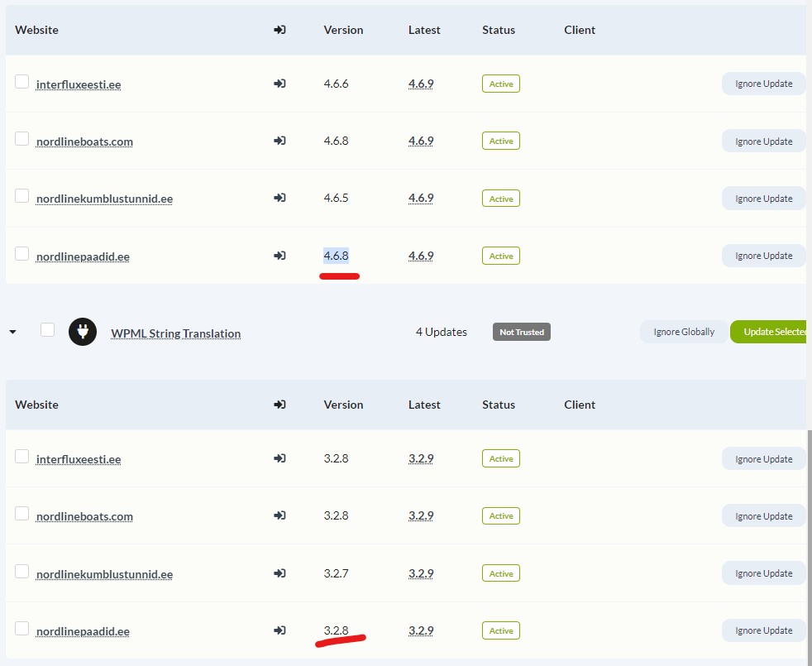Click latest 4.6.9 link for nordlinekumblustunnid.ee
The height and width of the screenshot is (666, 812).
click(x=421, y=198)
